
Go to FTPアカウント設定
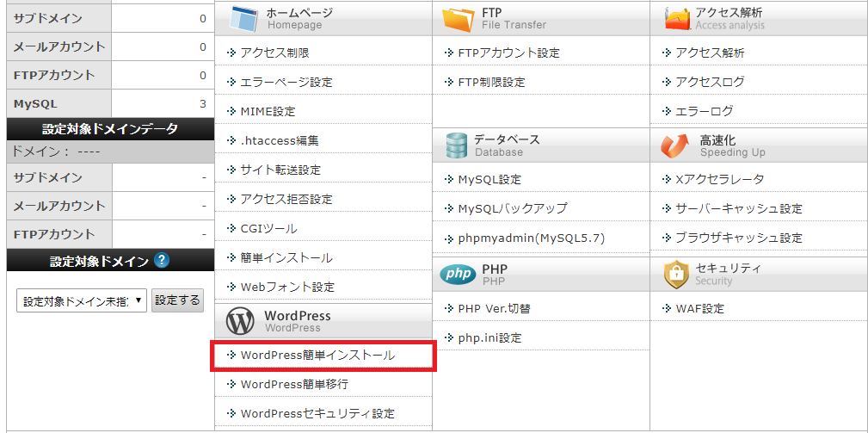508,53
